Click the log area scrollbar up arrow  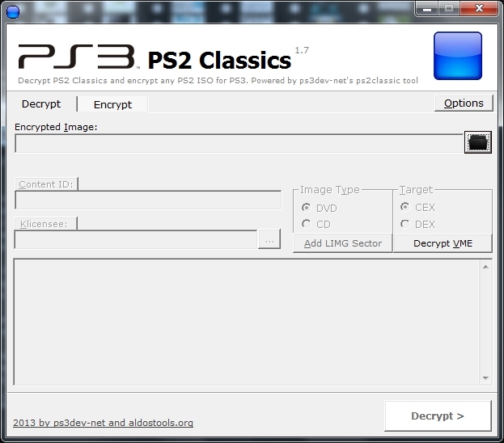[485, 267]
